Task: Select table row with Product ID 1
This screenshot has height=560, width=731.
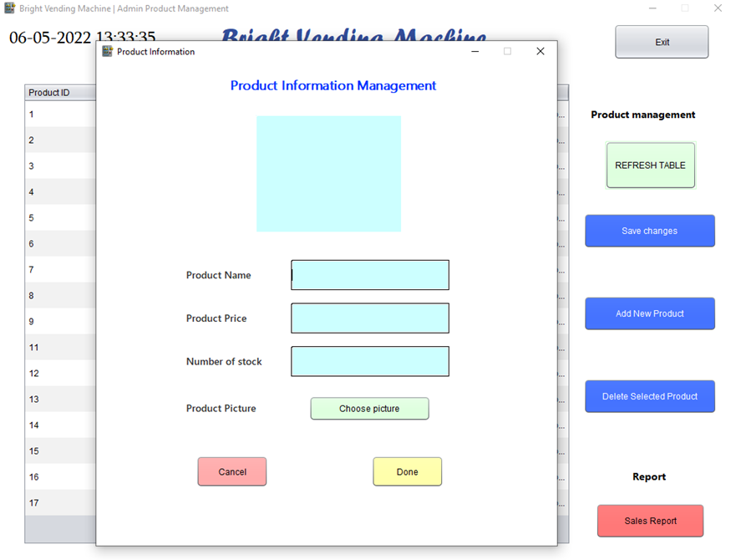Action: point(61,115)
